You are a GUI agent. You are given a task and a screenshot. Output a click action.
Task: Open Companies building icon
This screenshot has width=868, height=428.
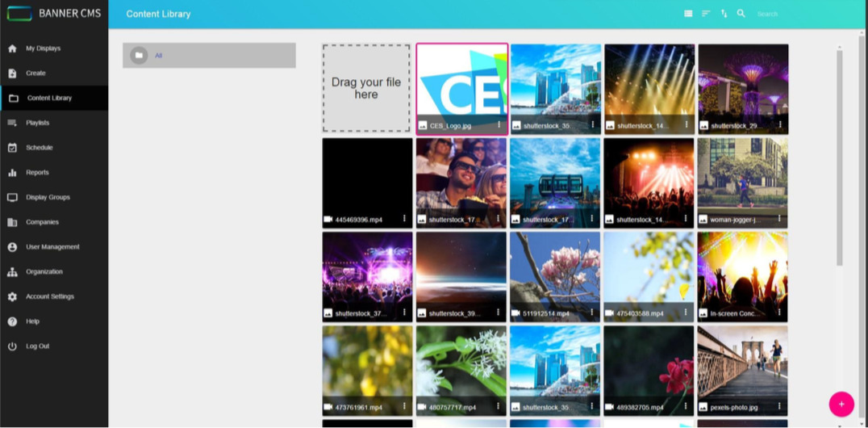(12, 222)
